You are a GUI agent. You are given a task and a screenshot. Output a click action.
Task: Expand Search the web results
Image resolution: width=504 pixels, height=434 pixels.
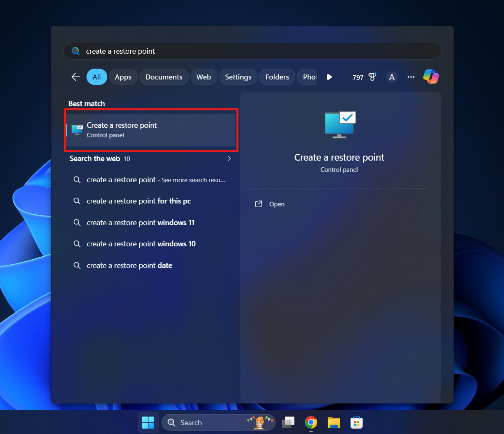click(229, 158)
